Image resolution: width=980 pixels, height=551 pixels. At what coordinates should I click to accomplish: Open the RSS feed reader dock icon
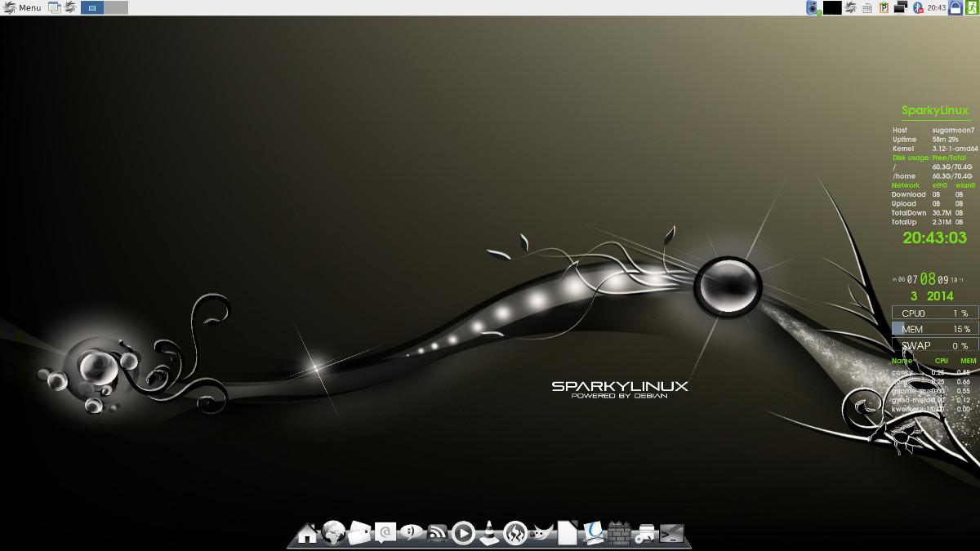pos(437,534)
